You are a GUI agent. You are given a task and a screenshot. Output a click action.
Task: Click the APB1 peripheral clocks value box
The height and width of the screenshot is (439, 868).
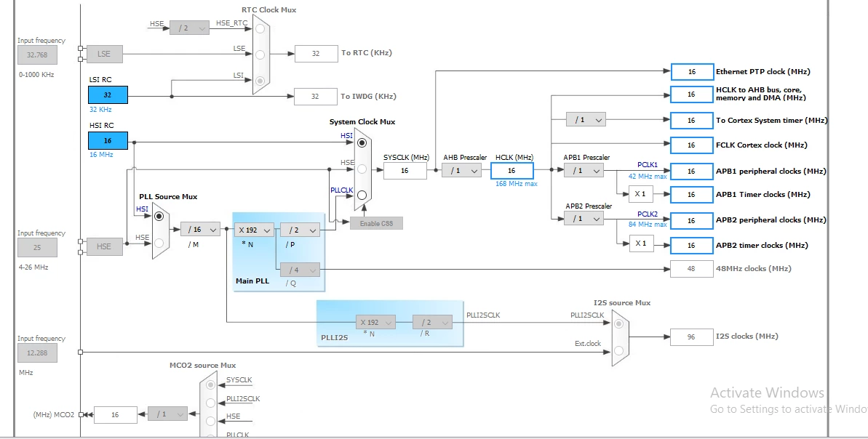pos(692,172)
